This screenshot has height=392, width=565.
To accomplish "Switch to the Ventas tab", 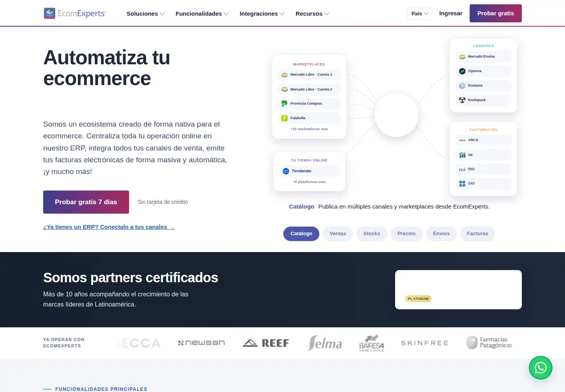I will [338, 234].
